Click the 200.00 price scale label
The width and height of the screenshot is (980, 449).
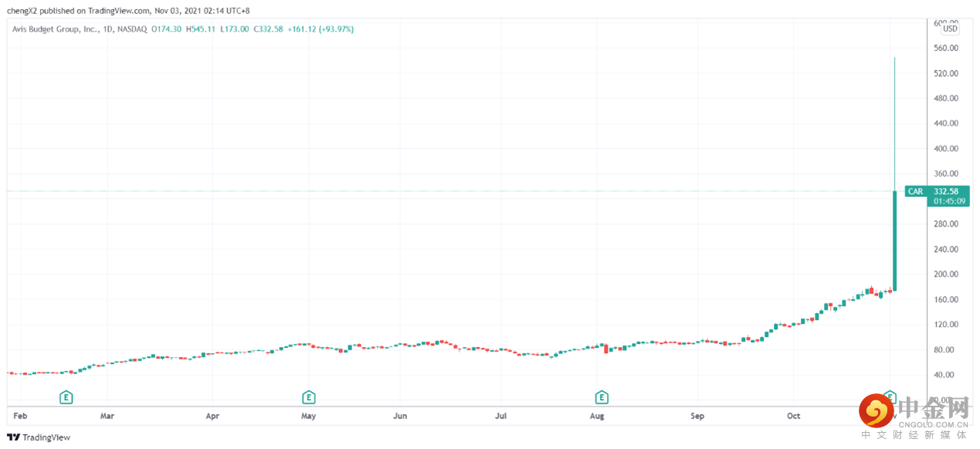click(x=945, y=274)
